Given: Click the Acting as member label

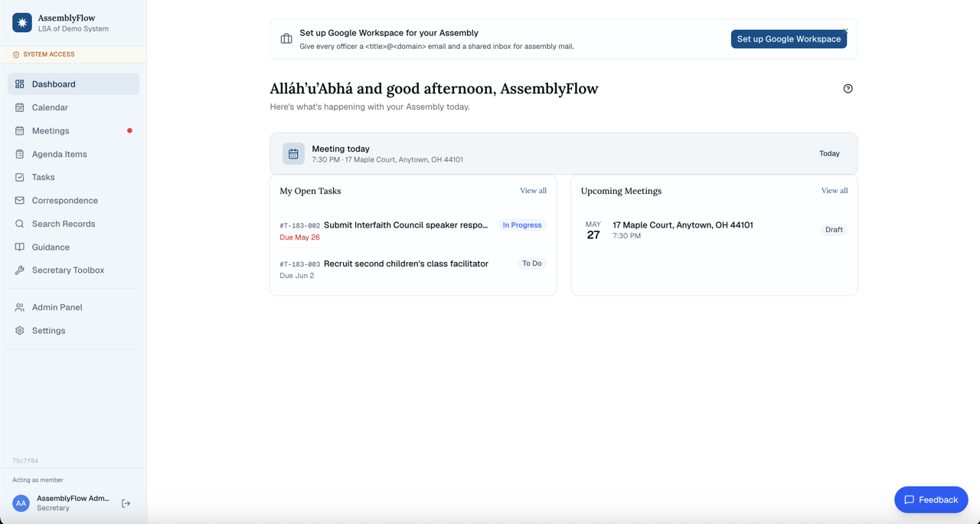Looking at the screenshot, I should pos(38,480).
